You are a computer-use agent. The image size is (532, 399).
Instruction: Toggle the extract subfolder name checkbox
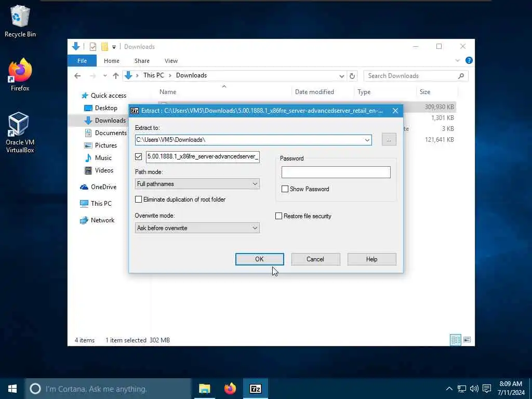138,157
